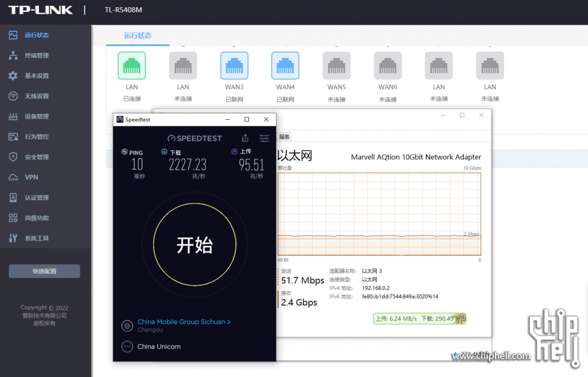Click China Unicom provider text

click(159, 346)
